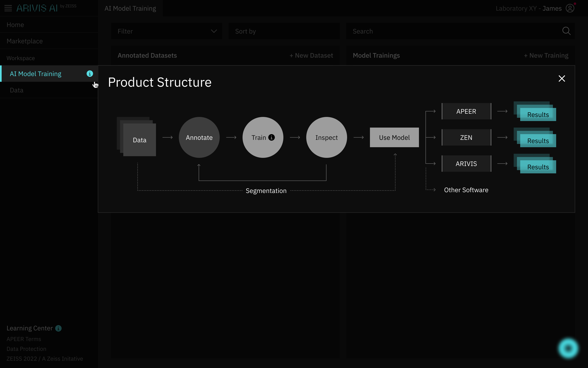
Task: Open the hamburger menu icon
Action: coord(8,8)
